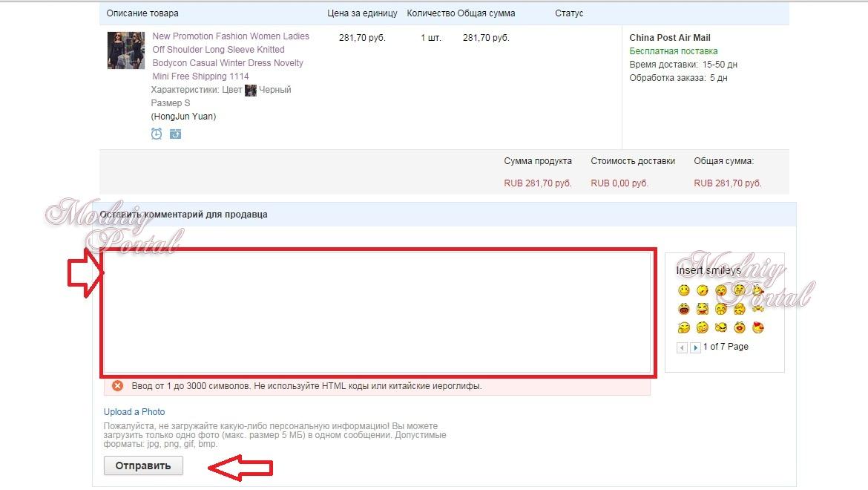868x490 pixels.
Task: Click inside the seller comment text area
Action: click(377, 313)
